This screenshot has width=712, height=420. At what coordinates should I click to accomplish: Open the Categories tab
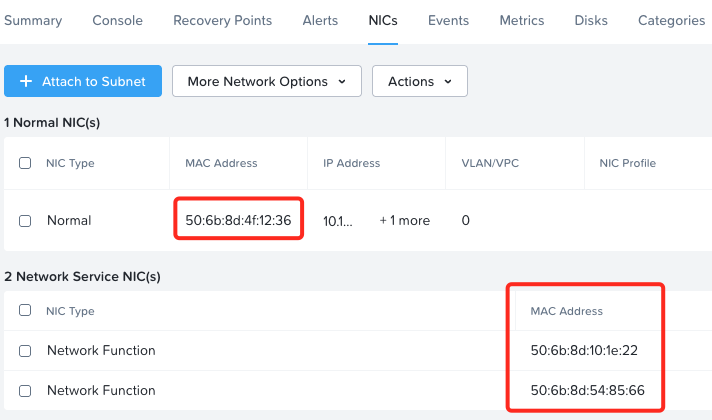(x=671, y=20)
